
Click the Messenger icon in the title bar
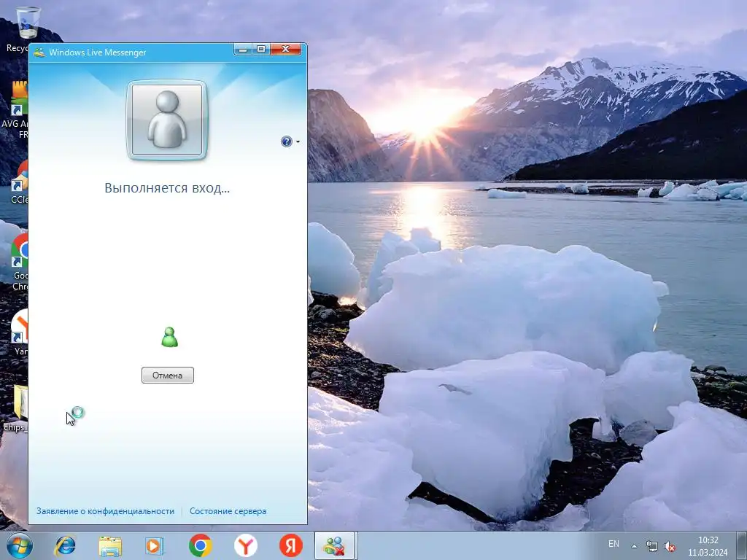[39, 52]
